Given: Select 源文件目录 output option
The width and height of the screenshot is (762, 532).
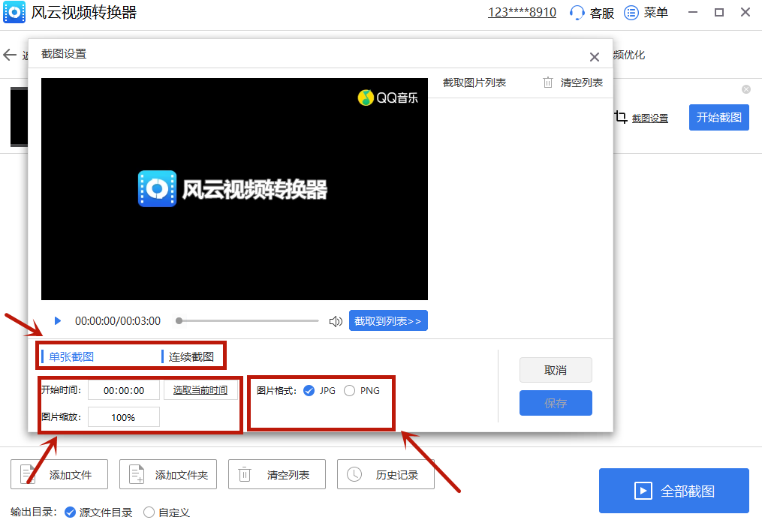Looking at the screenshot, I should (70, 512).
